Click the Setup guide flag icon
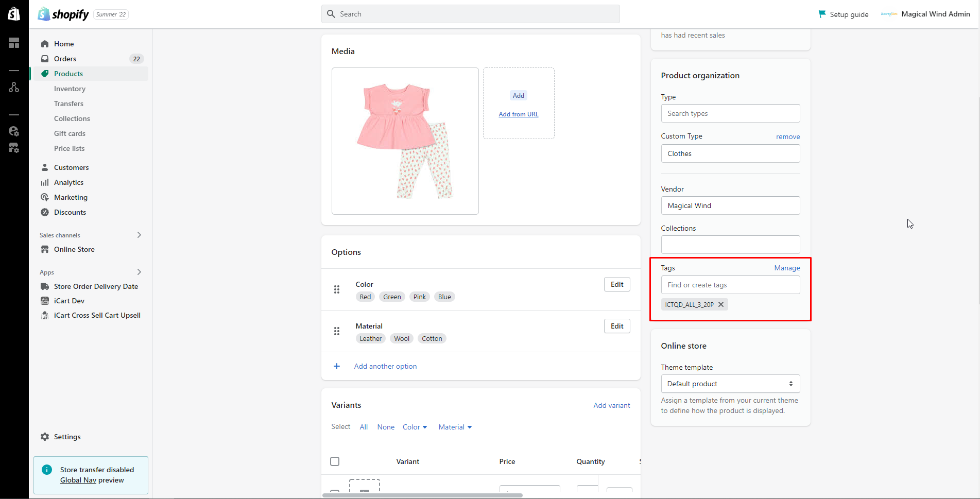980x499 pixels. tap(822, 14)
